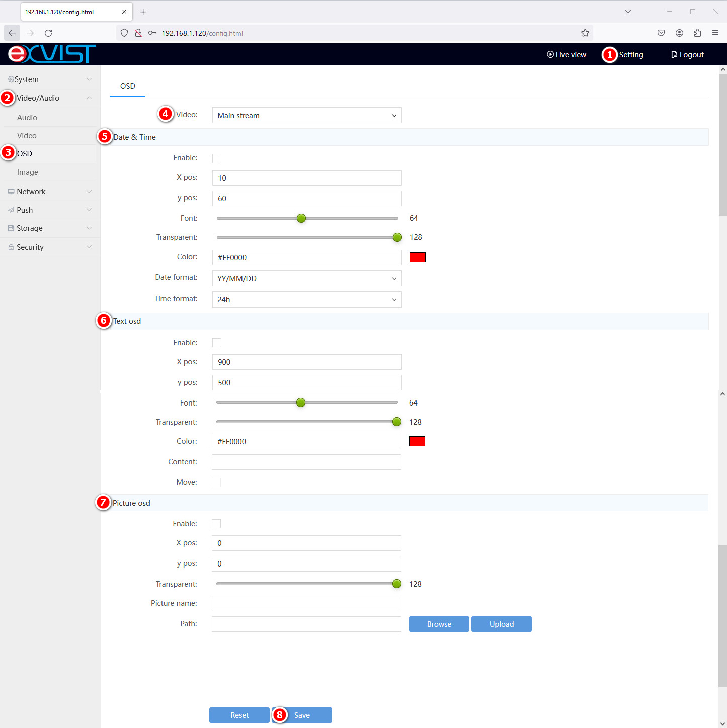Click the Text osd Font slider handle
This screenshot has width=727, height=728.
(x=301, y=402)
